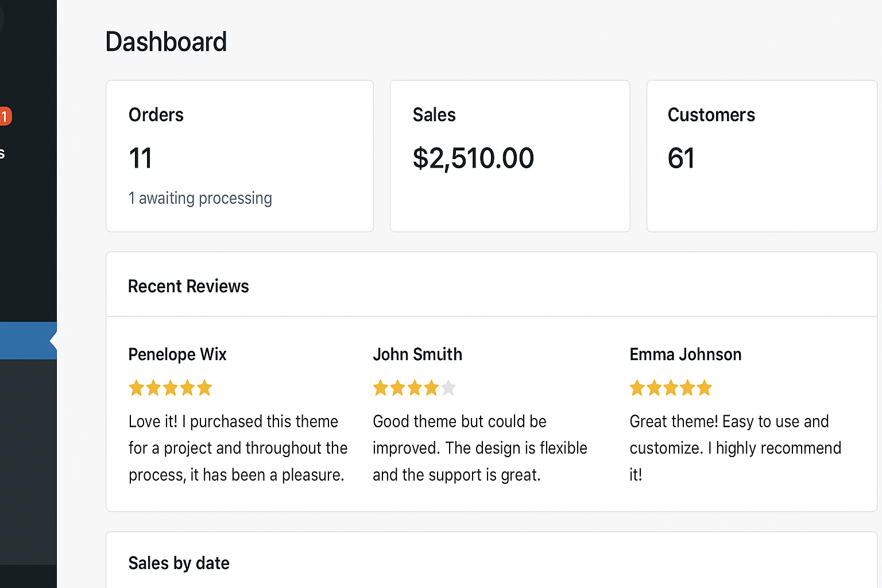
Task: Expand the Sales by date panel
Action: [x=179, y=563]
